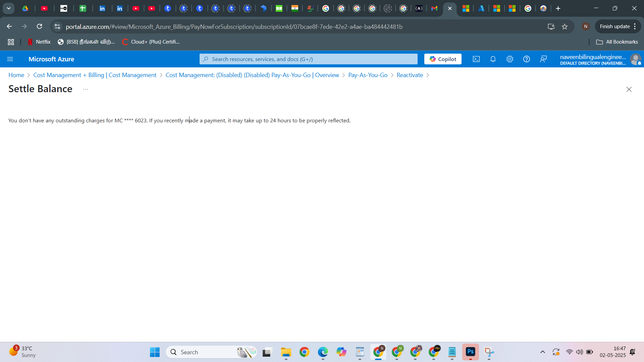644x362 pixels.
Task: Close the Settle Balance blade
Action: (629, 89)
